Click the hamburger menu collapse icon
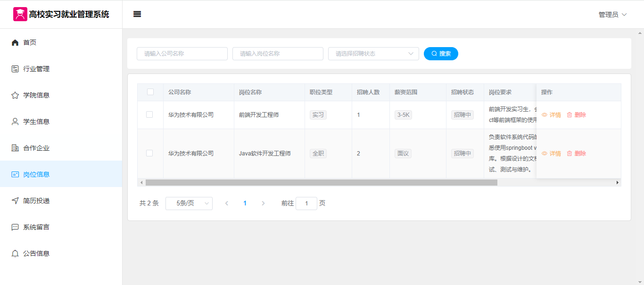The width and height of the screenshot is (644, 285). [137, 14]
